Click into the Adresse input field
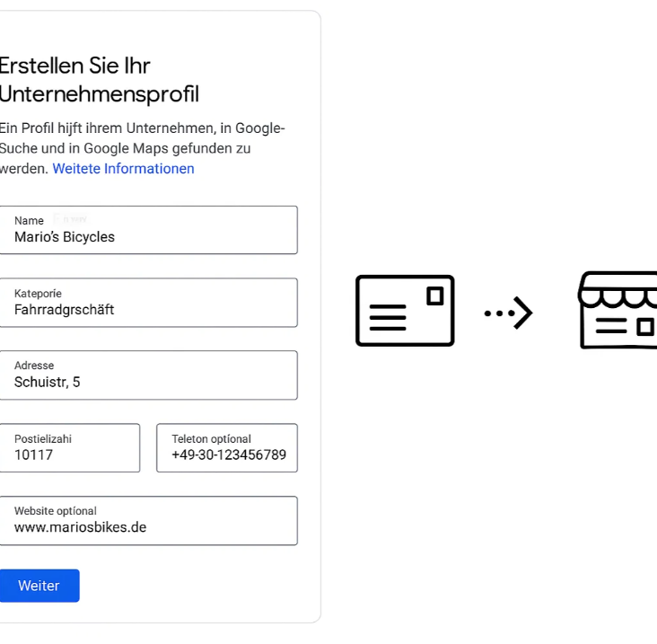The width and height of the screenshot is (657, 644). [148, 375]
